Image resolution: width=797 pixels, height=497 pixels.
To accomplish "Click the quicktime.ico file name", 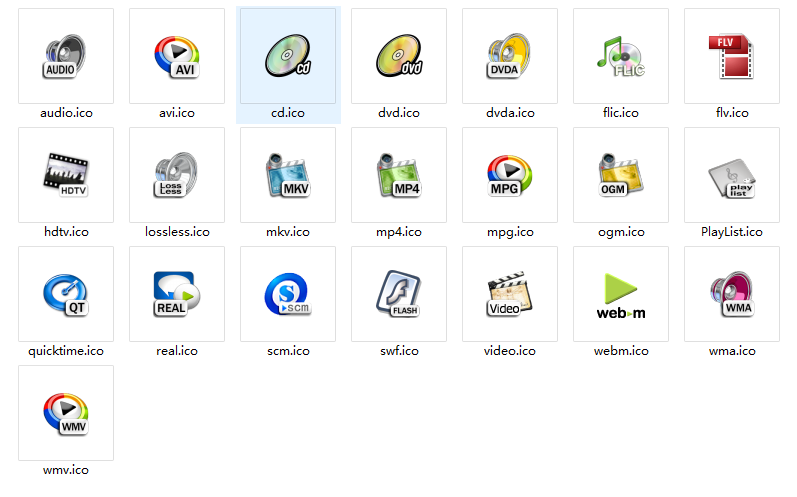I will [66, 351].
